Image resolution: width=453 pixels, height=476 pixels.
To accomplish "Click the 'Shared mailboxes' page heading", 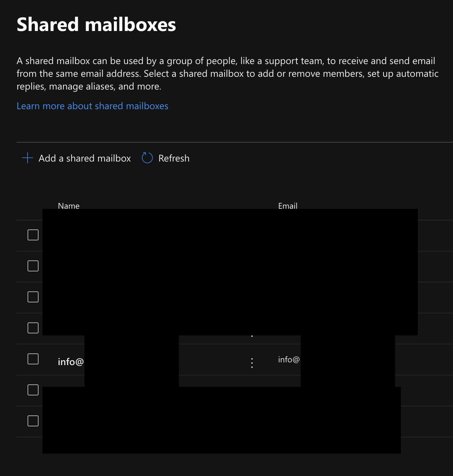I will [x=96, y=25].
